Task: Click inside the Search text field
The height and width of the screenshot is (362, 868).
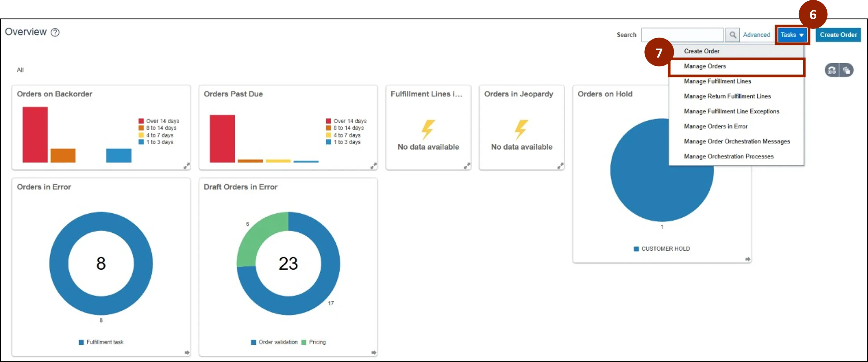Action: click(x=682, y=35)
